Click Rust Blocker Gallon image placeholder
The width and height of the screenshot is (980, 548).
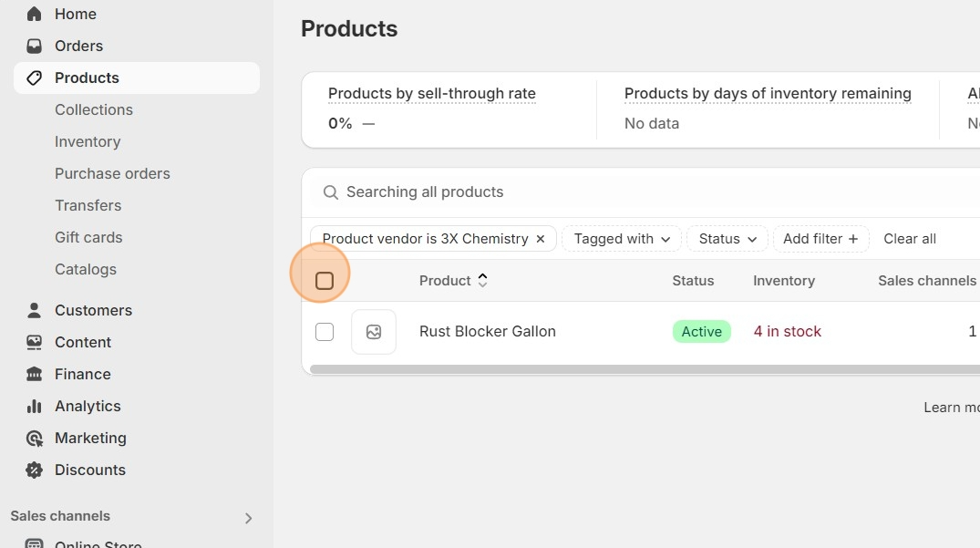point(374,332)
